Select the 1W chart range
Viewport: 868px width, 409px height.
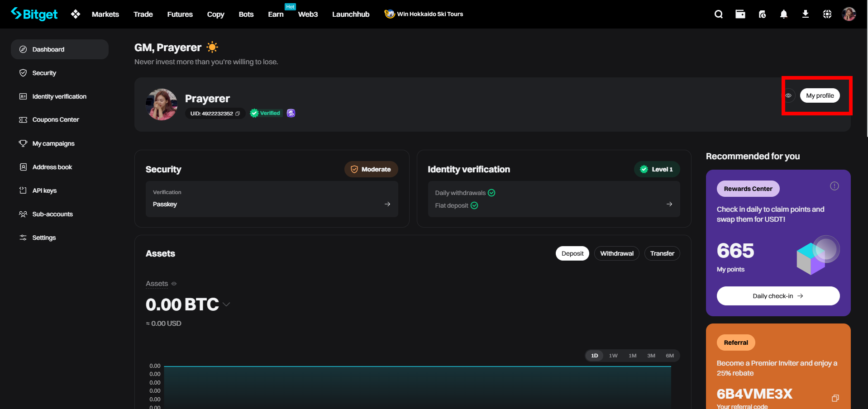point(613,356)
